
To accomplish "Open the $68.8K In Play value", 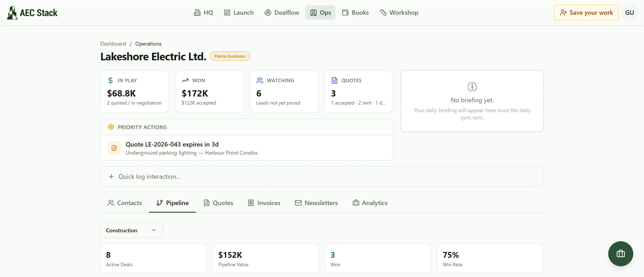I will point(121,93).
